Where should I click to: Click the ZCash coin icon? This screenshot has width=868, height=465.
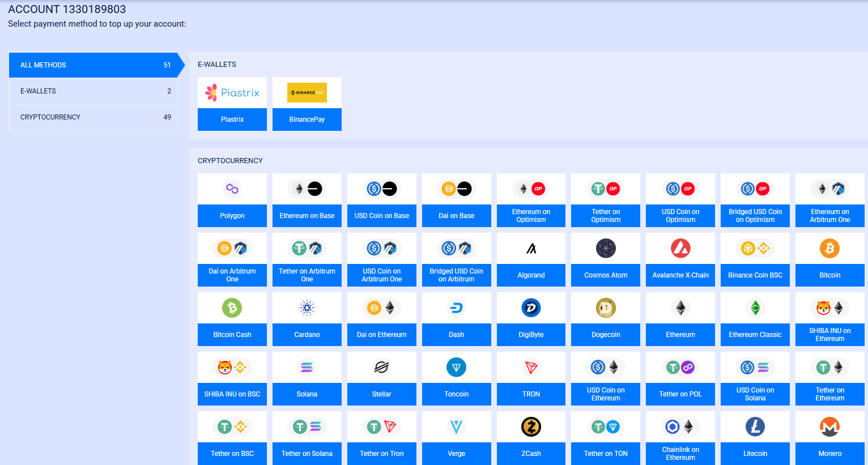pyautogui.click(x=531, y=426)
